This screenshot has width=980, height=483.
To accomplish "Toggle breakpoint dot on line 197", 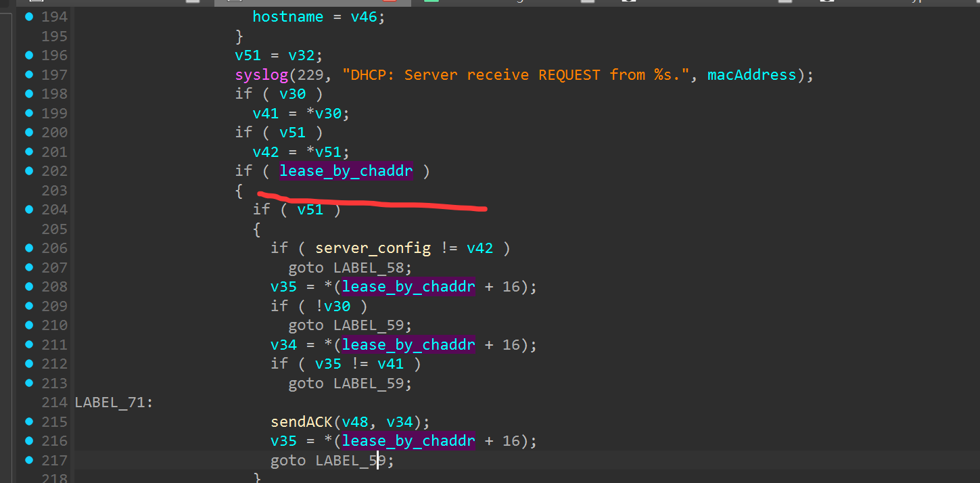I will coord(28,74).
